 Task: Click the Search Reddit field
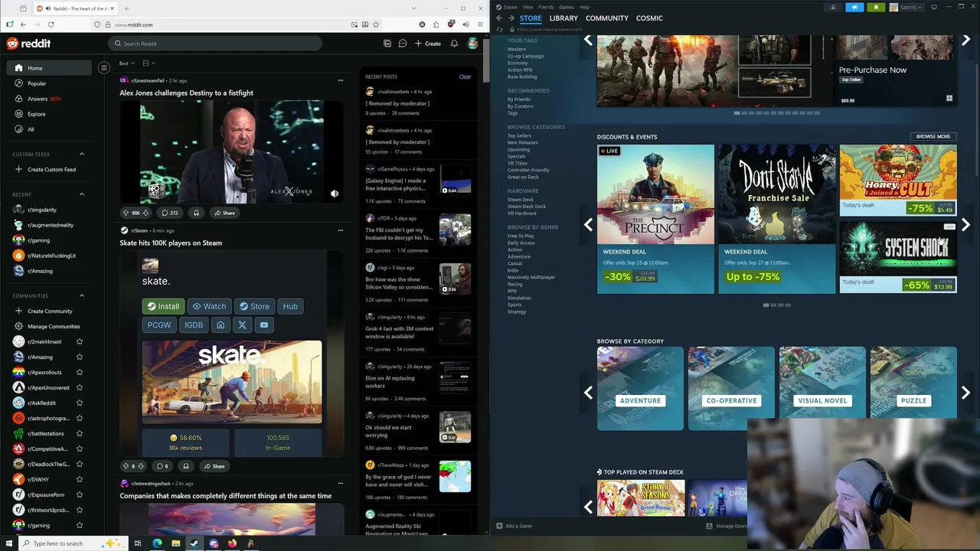point(215,44)
